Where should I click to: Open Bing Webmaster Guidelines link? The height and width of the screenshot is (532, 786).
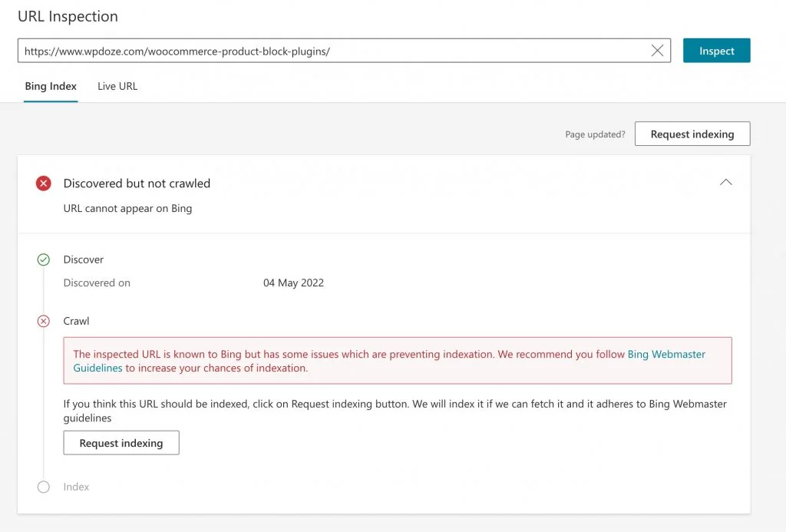(666, 354)
